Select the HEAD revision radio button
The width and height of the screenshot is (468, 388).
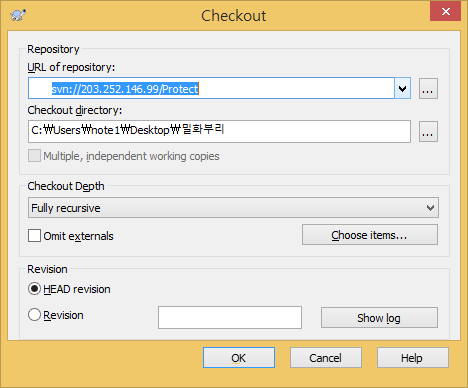[x=34, y=289]
